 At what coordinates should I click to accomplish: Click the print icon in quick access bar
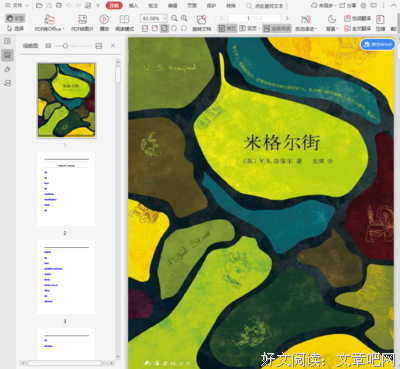point(59,6)
